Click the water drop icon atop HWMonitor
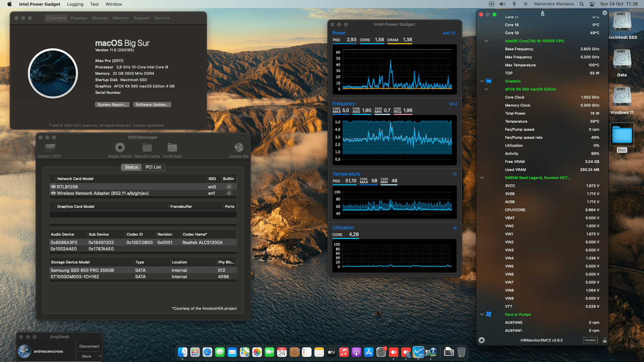This screenshot has width=644, height=362. [542, 13]
